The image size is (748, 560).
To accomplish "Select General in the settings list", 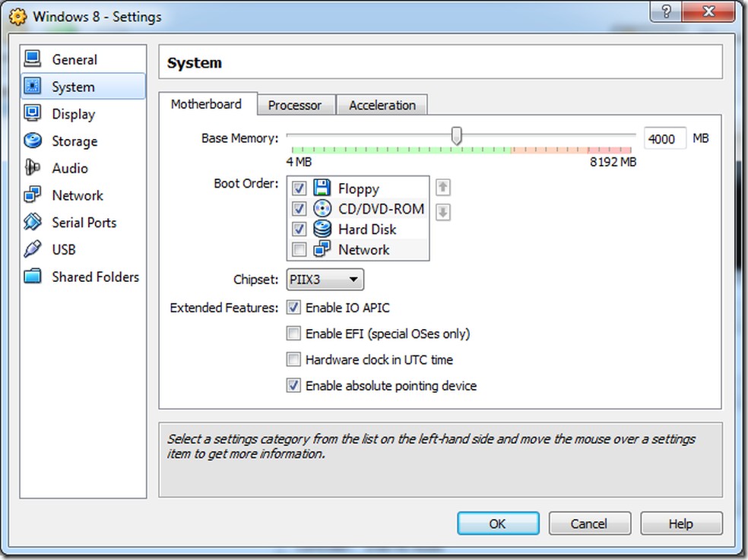I will pyautogui.click(x=83, y=59).
